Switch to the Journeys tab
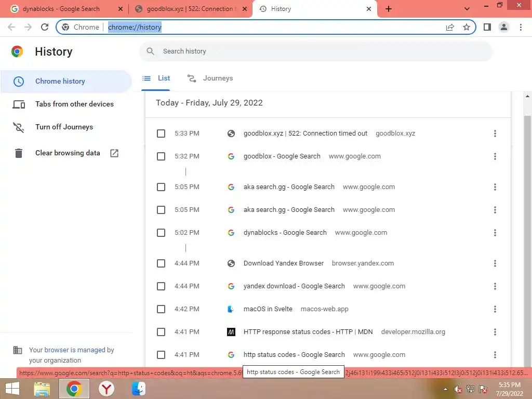 click(210, 78)
